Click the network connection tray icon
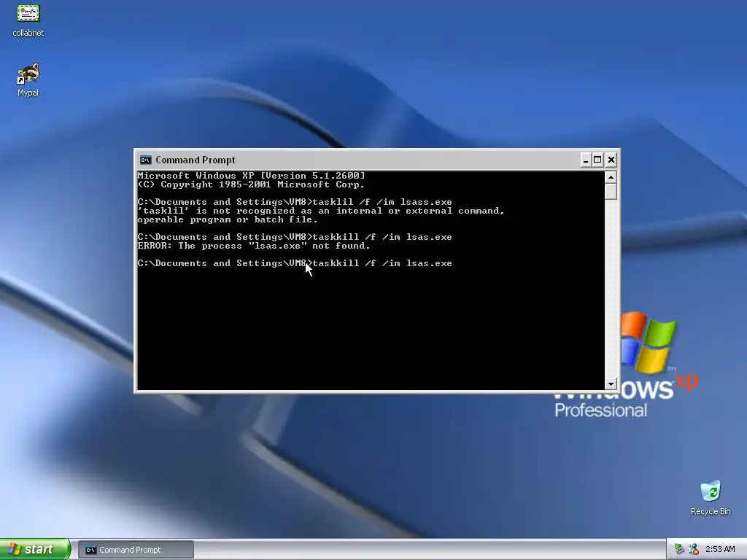747x560 pixels. pos(680,549)
